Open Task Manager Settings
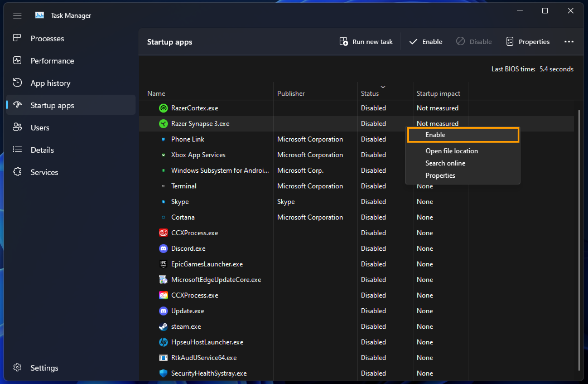 coord(71,368)
